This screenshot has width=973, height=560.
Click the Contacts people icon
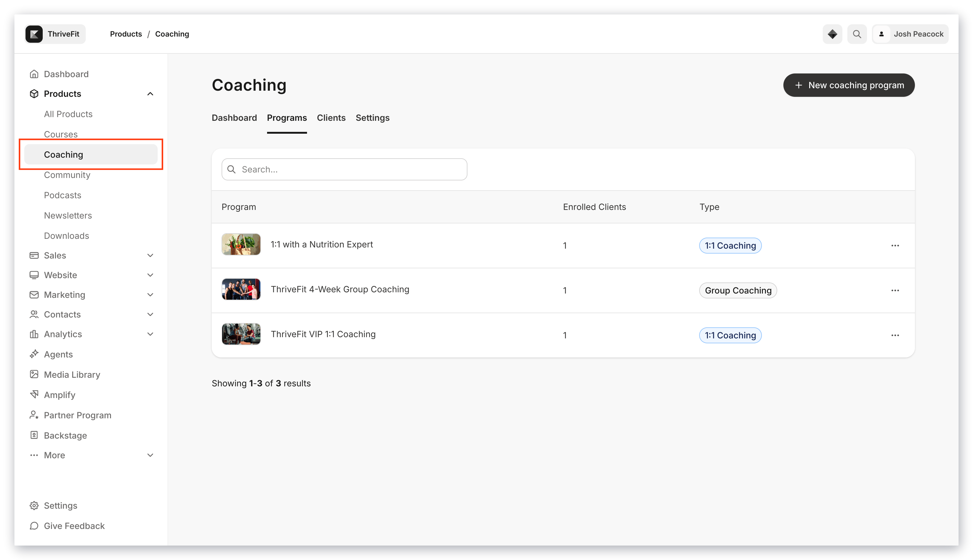pos(34,314)
